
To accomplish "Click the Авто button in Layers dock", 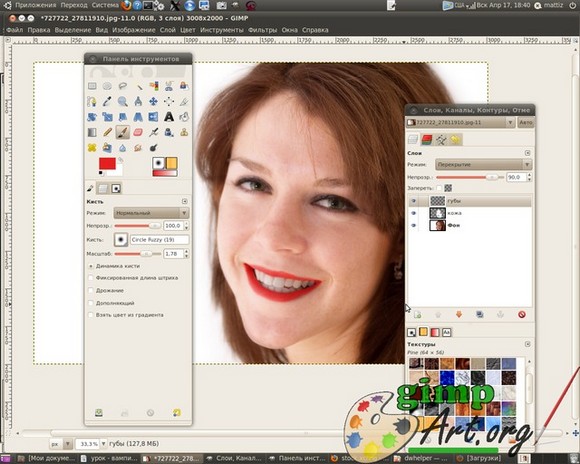I will click(x=525, y=122).
